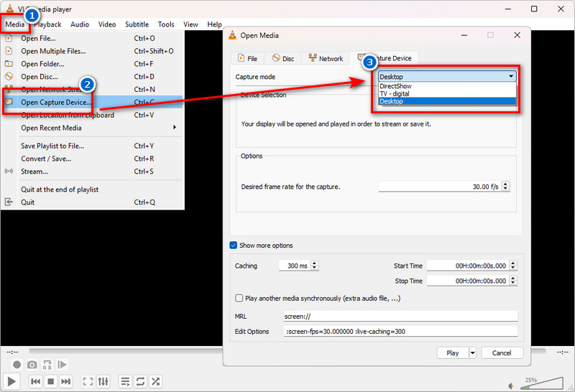Show the playlist panel
This screenshot has width=575, height=392.
tap(125, 381)
